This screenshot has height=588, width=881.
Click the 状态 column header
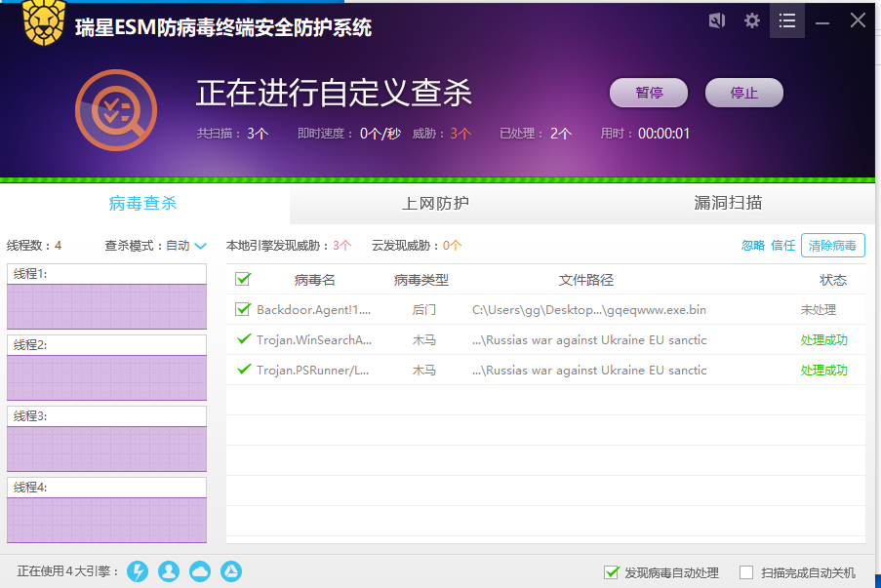point(832,280)
